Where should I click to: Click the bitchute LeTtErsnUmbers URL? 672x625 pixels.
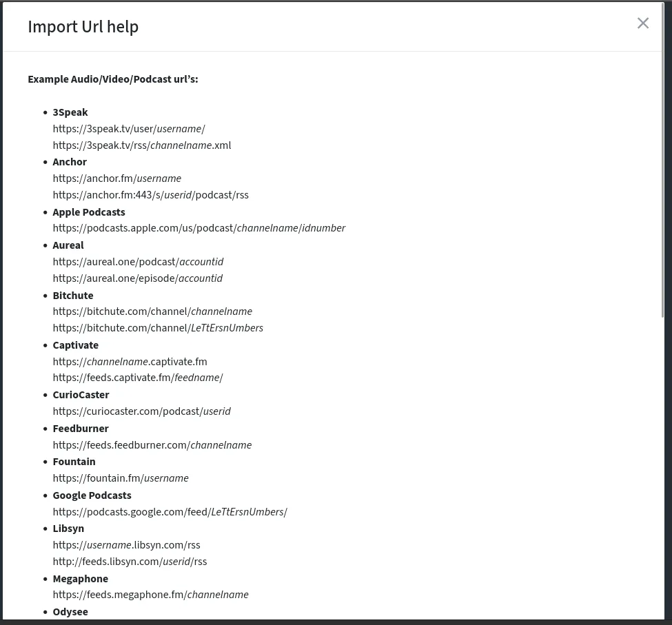point(158,328)
